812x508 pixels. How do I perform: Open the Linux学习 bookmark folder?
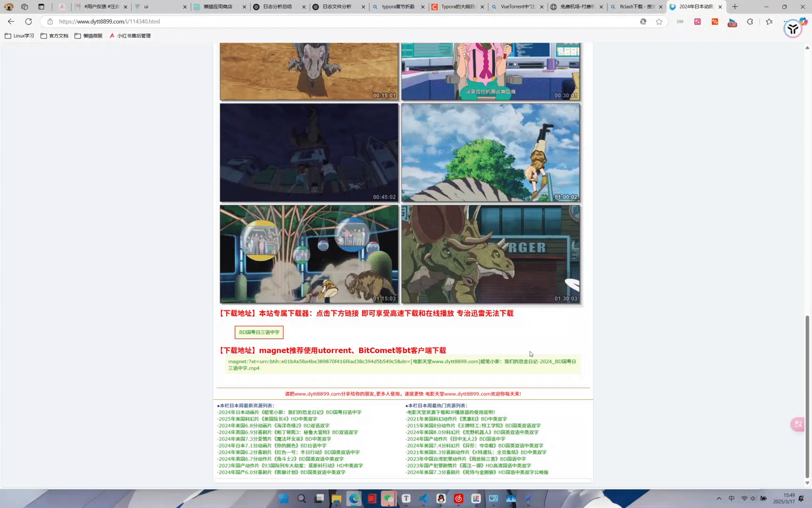pos(19,36)
